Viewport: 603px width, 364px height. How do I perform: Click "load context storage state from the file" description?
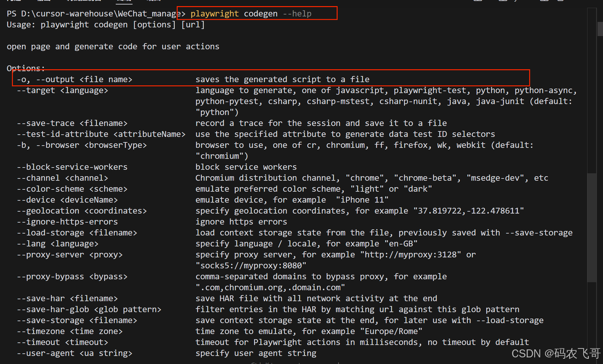384,233
